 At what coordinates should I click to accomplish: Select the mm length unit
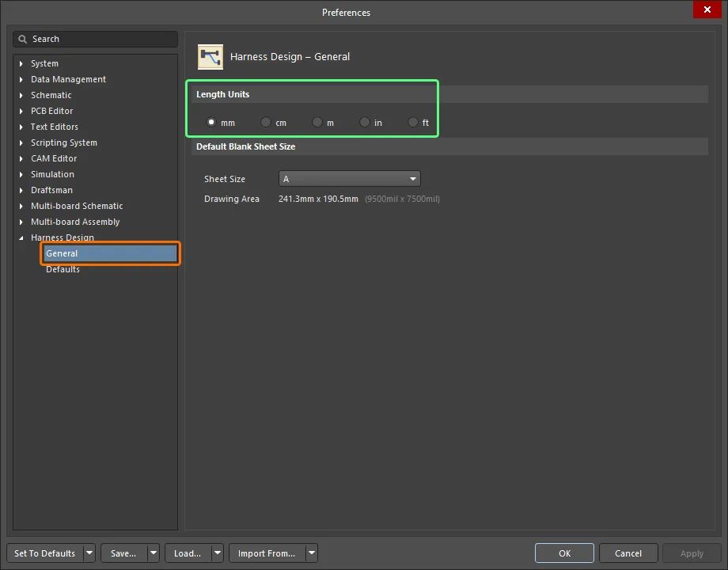point(211,123)
